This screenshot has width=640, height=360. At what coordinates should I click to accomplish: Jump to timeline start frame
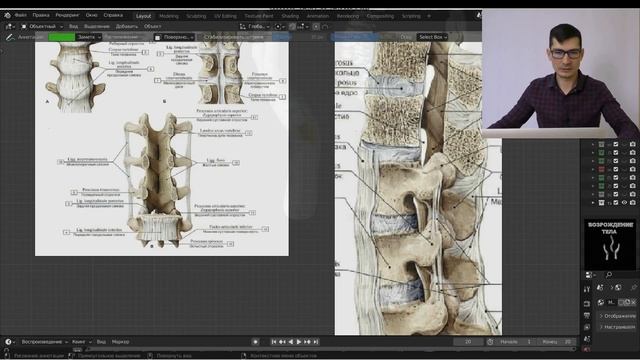[274, 342]
